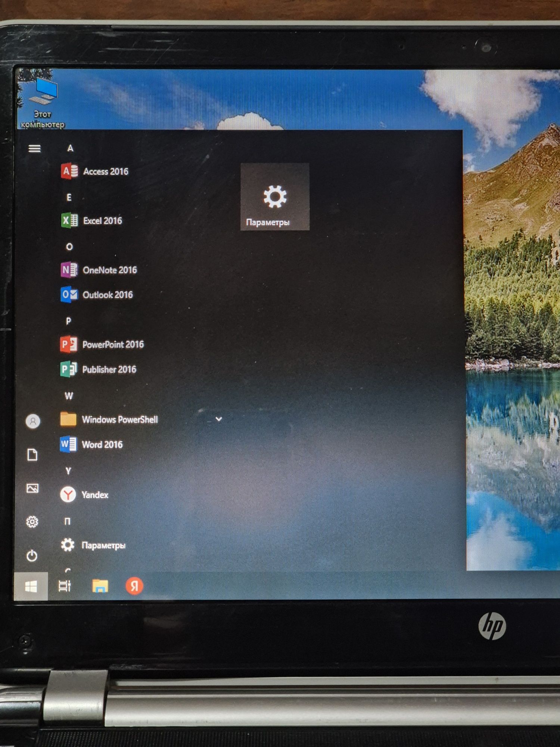Launch Outlook 2016

(97, 295)
